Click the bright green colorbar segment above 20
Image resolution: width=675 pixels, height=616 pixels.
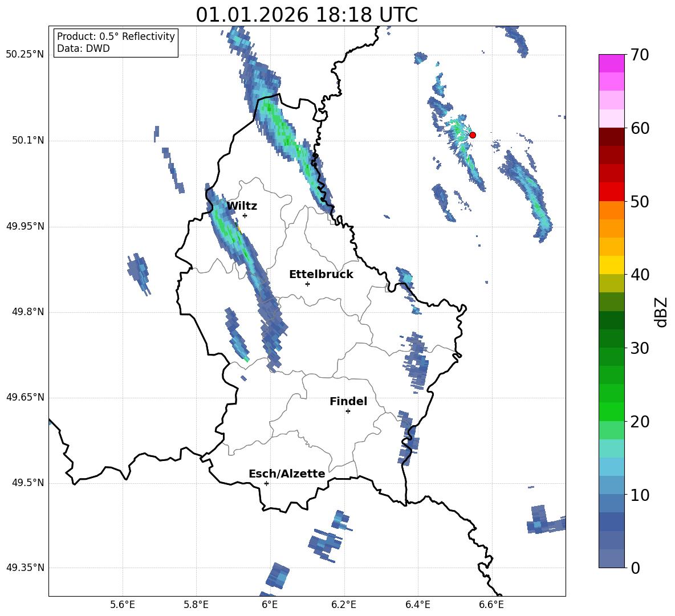click(x=611, y=411)
